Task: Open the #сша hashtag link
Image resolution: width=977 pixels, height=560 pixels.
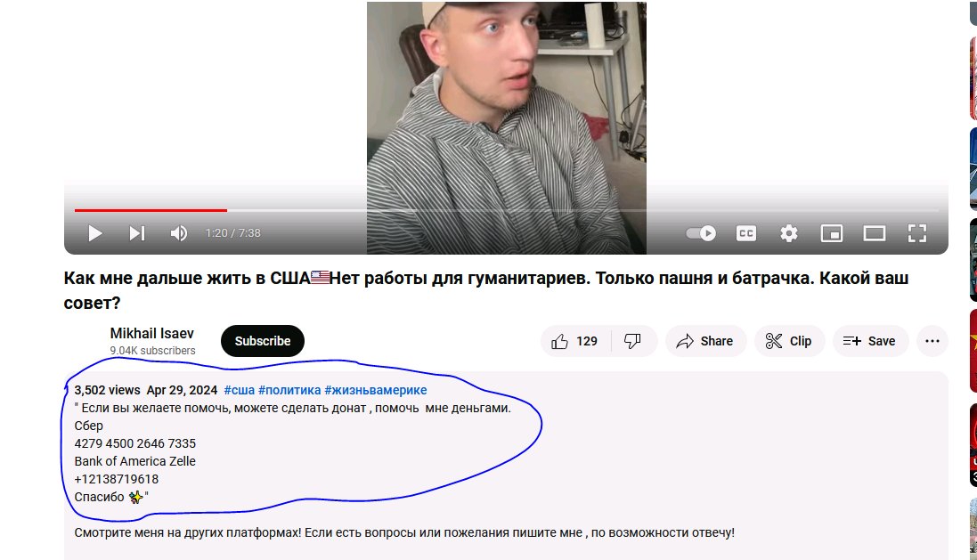Action: tap(240, 390)
